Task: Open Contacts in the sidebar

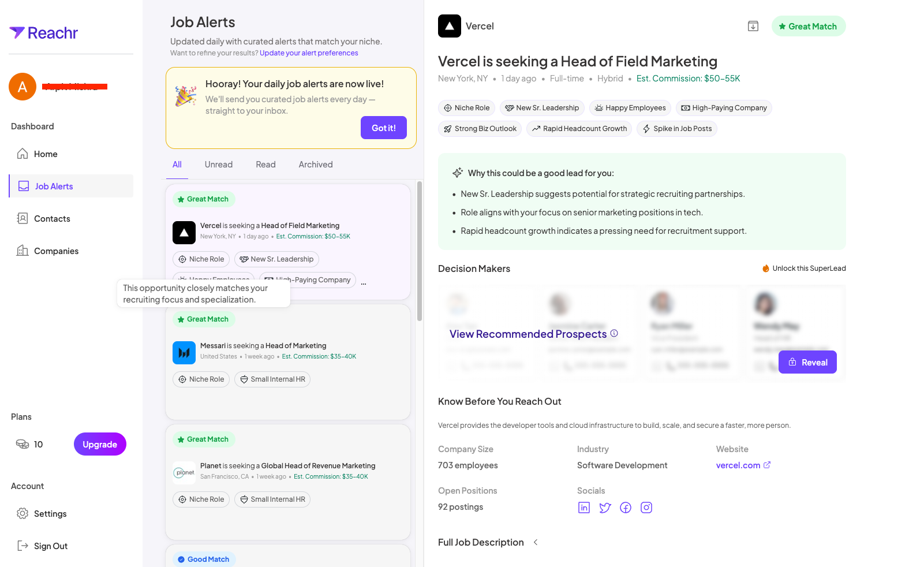Action: click(71, 218)
